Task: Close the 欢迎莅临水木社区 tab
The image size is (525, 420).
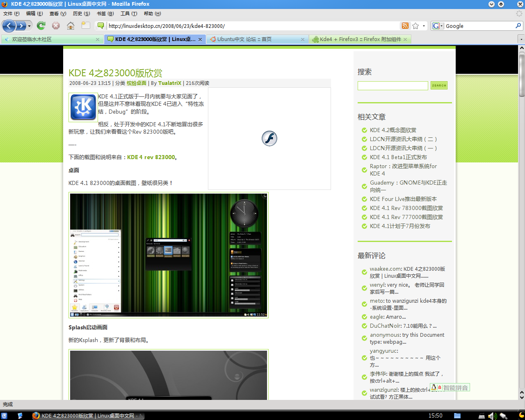Action: 98,39
